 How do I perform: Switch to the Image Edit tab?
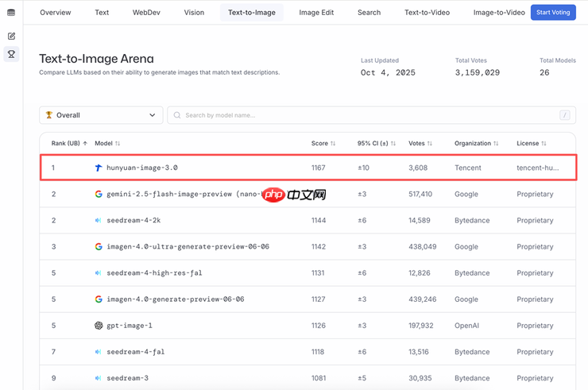pyautogui.click(x=316, y=13)
